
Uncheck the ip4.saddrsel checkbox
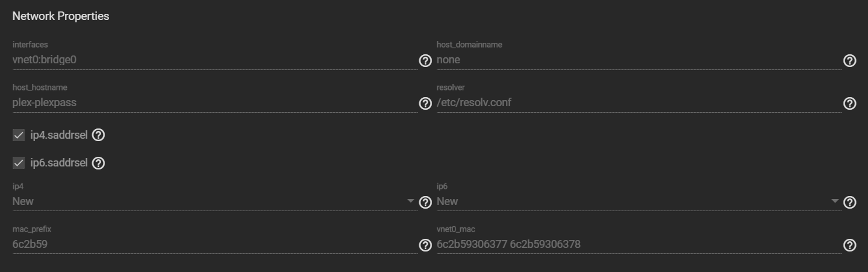pos(19,135)
